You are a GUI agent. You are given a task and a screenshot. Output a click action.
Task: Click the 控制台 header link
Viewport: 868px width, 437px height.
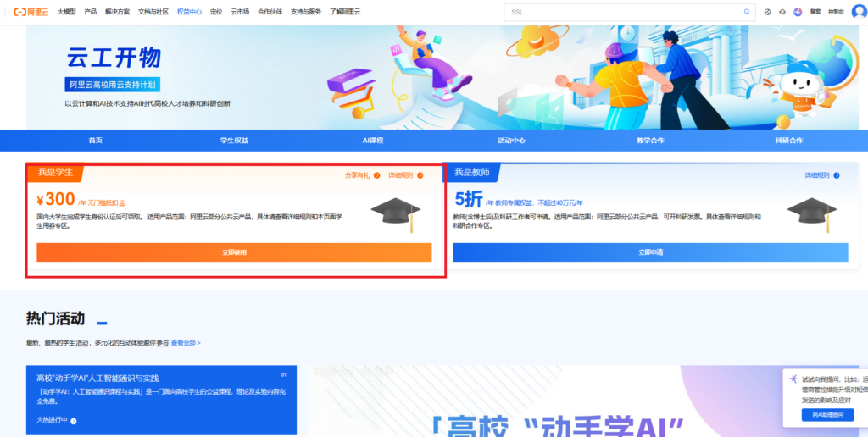click(836, 12)
